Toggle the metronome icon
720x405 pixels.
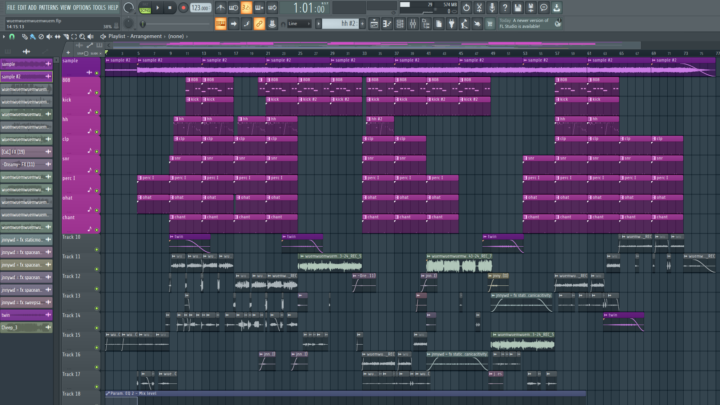220,8
